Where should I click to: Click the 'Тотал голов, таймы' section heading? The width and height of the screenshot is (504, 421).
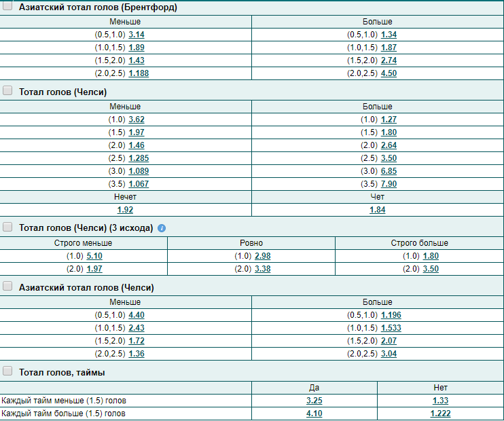point(62,373)
